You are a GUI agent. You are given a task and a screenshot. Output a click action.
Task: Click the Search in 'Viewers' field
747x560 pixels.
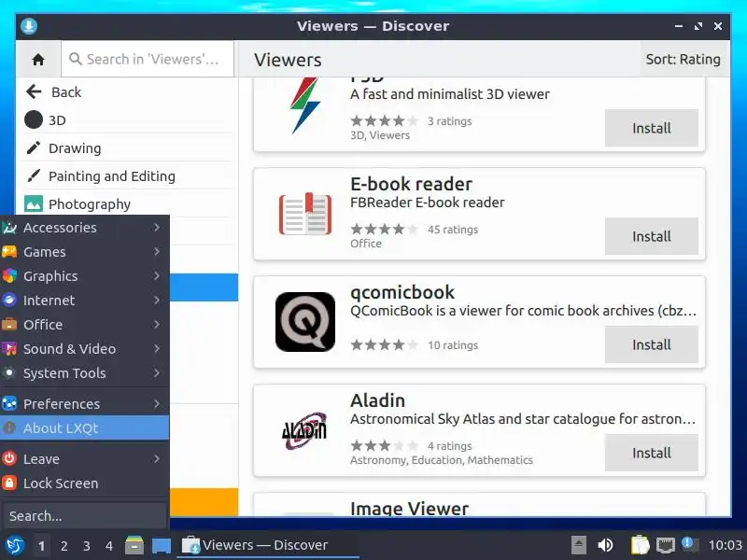[x=148, y=59]
